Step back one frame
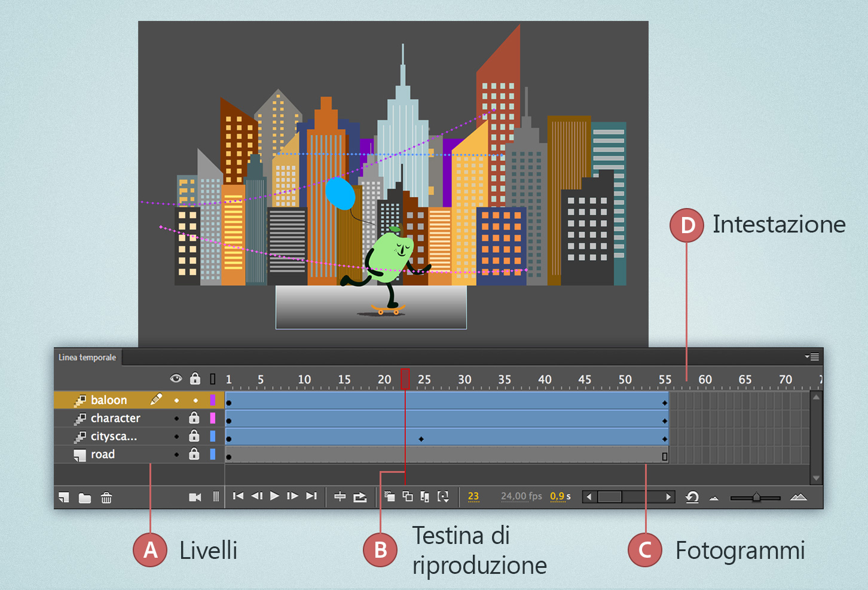The height and width of the screenshot is (590, 868). [x=257, y=496]
